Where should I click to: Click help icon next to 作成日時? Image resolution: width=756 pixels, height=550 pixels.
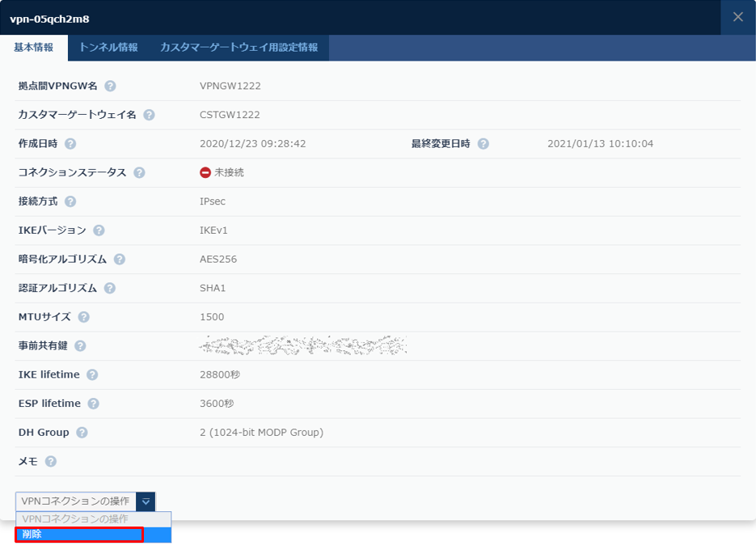point(70,144)
